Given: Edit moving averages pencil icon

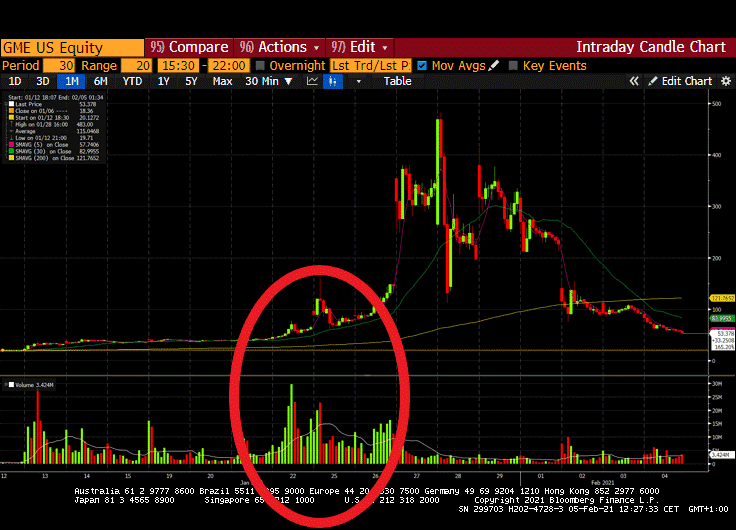Looking at the screenshot, I should click(493, 66).
